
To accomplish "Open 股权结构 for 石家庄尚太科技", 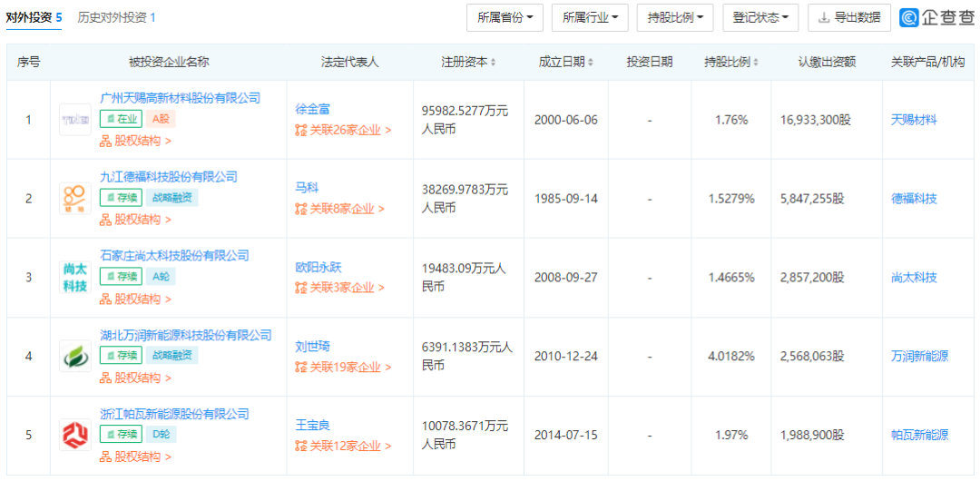I will pyautogui.click(x=135, y=299).
